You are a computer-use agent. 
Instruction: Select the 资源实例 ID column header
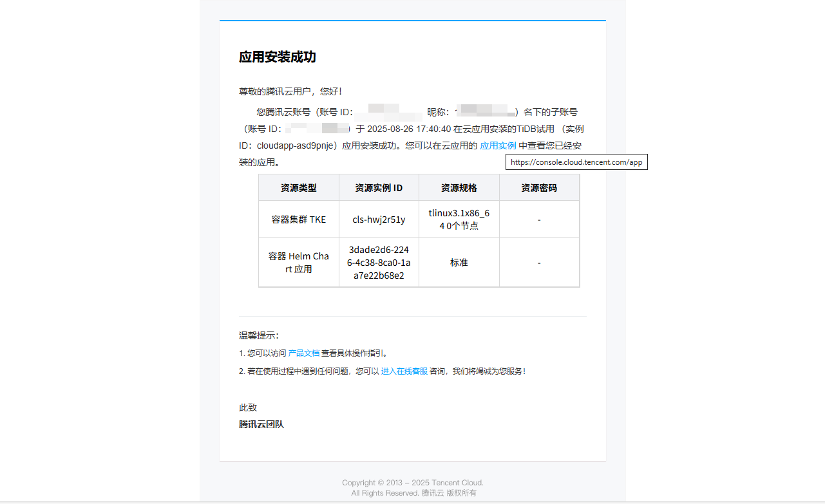pyautogui.click(x=379, y=188)
